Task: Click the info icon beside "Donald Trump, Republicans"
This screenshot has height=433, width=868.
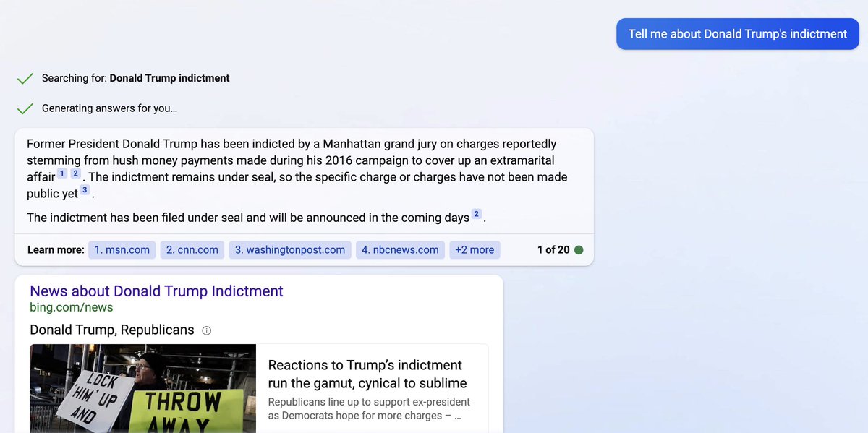Action: (206, 330)
